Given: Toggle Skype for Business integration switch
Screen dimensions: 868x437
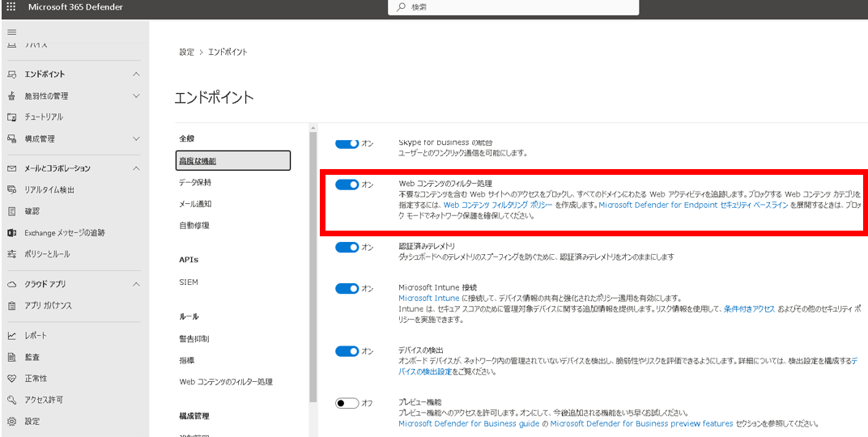Looking at the screenshot, I should pyautogui.click(x=347, y=144).
